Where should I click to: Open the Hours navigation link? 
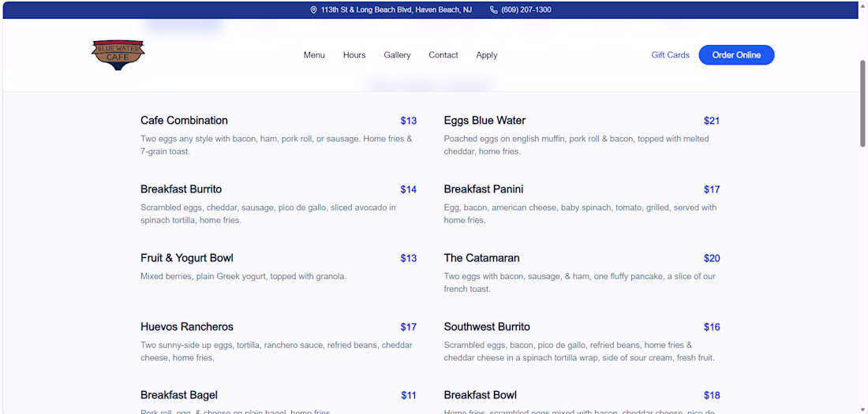tap(354, 54)
